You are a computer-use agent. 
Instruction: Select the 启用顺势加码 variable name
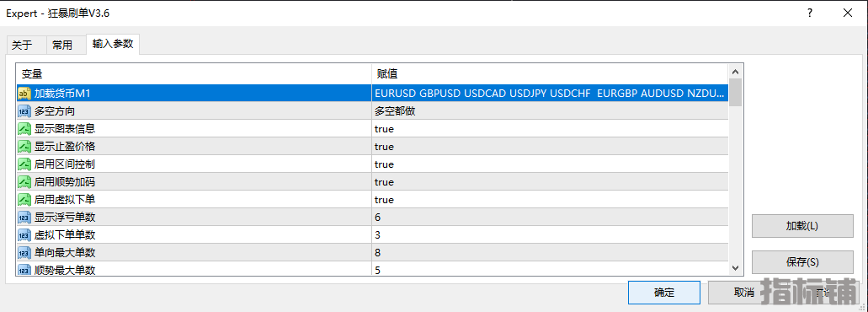65,182
